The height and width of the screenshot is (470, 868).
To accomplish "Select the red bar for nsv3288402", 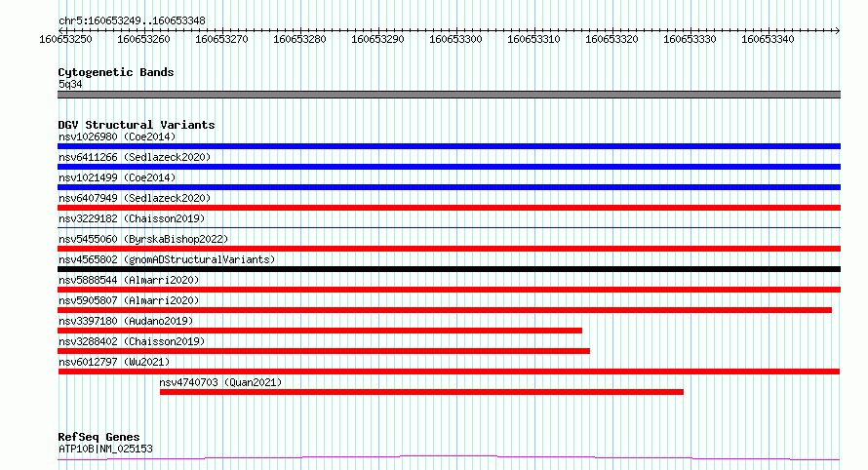I will (x=324, y=351).
